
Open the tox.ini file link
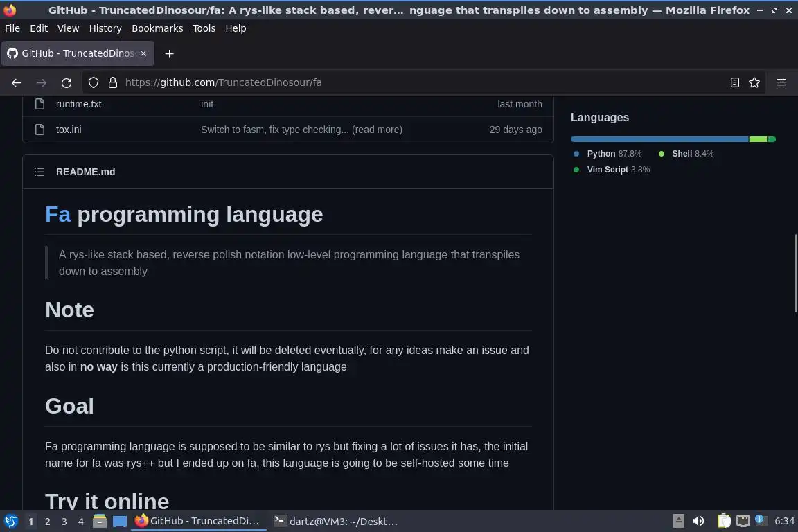tap(69, 130)
